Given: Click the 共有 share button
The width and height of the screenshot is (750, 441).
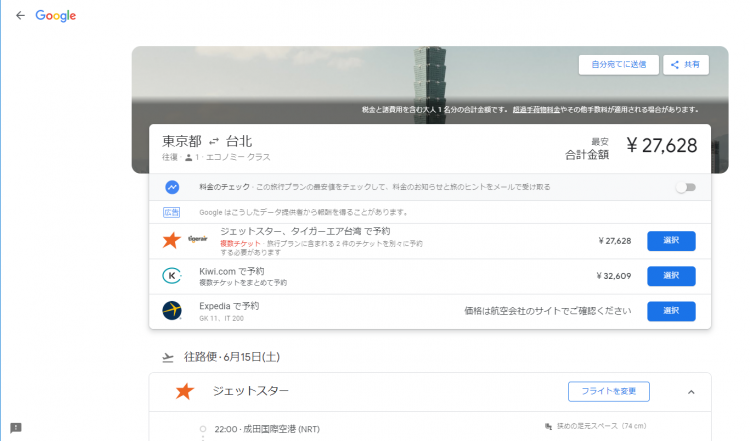Looking at the screenshot, I should coord(686,65).
